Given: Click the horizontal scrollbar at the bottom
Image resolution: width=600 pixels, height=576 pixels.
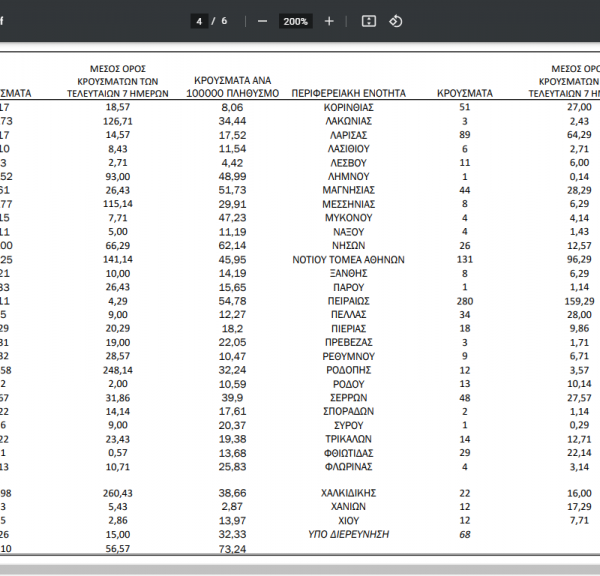Looking at the screenshot, I should [300, 569].
